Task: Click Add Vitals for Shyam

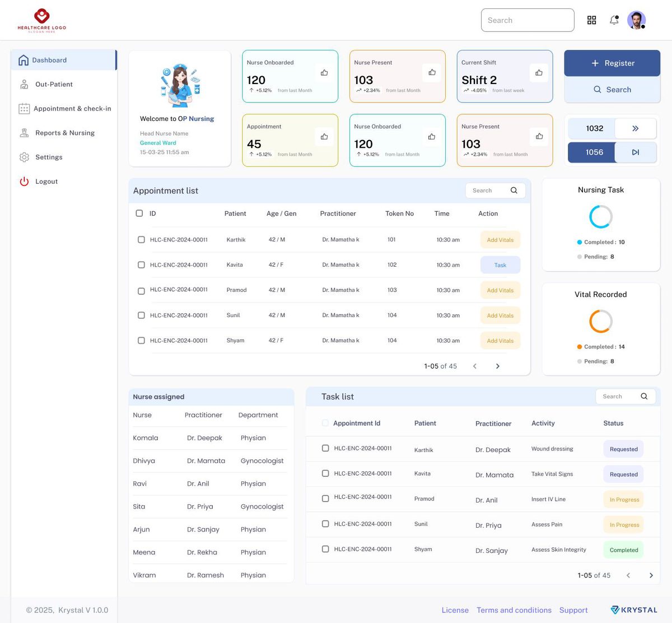Action: [x=500, y=341]
